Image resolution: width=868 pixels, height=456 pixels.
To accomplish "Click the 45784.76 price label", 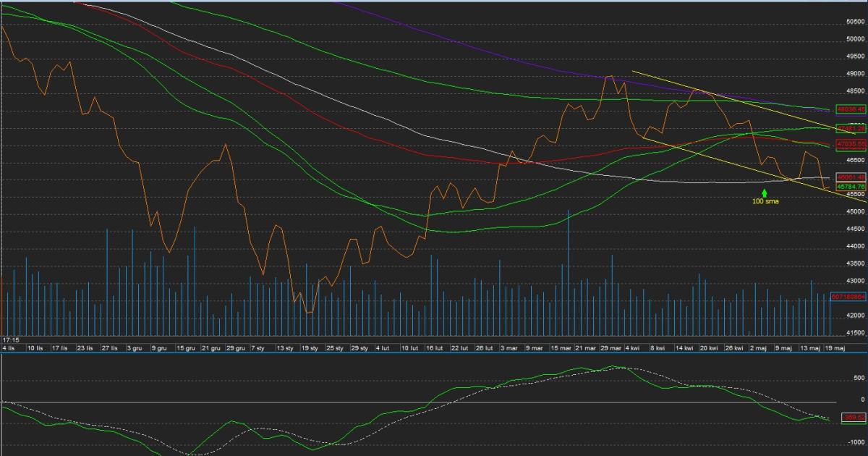I will (x=851, y=186).
